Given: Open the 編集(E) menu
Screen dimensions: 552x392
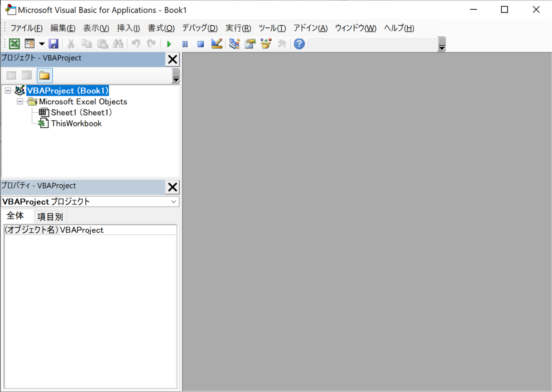Looking at the screenshot, I should 63,28.
